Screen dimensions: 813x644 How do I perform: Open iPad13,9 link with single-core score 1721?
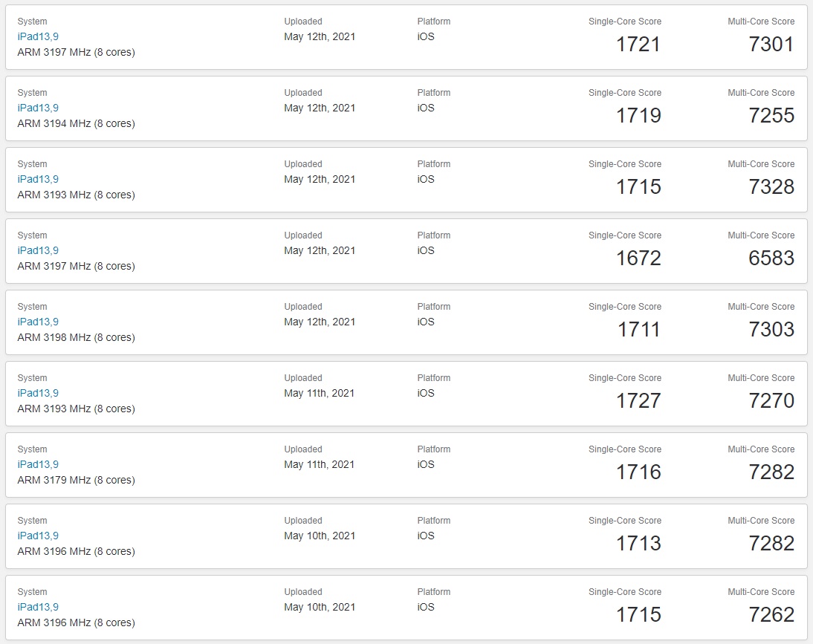click(38, 36)
